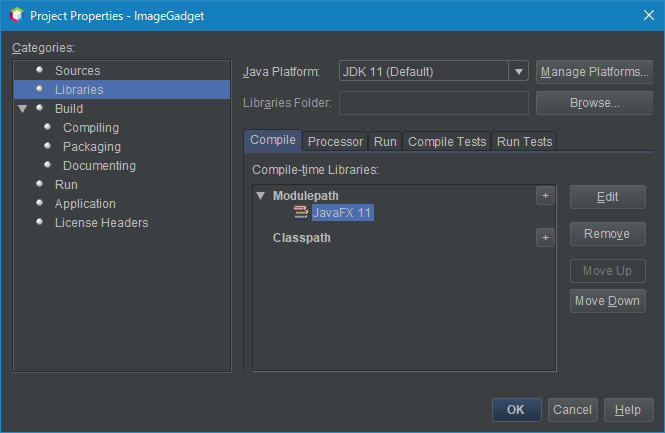Click the JavaFX 11 library books icon

(x=301, y=212)
